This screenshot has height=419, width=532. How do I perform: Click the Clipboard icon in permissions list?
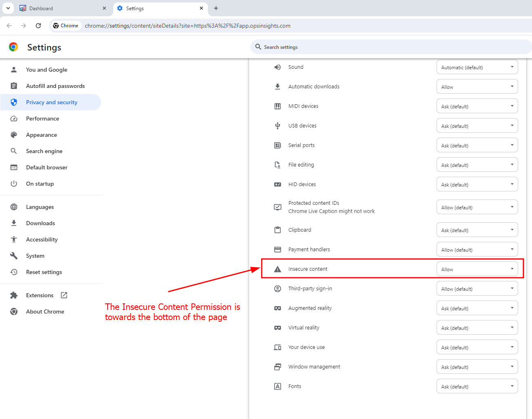point(278,230)
